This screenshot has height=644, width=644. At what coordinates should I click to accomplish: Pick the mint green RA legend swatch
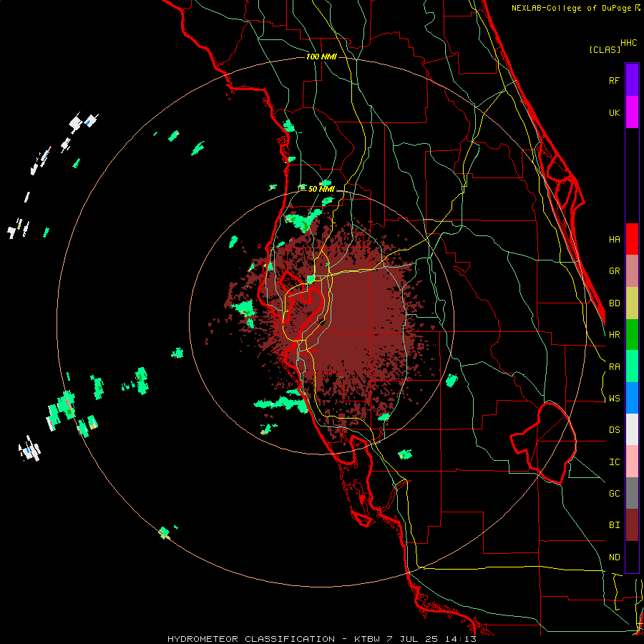pyautogui.click(x=632, y=366)
